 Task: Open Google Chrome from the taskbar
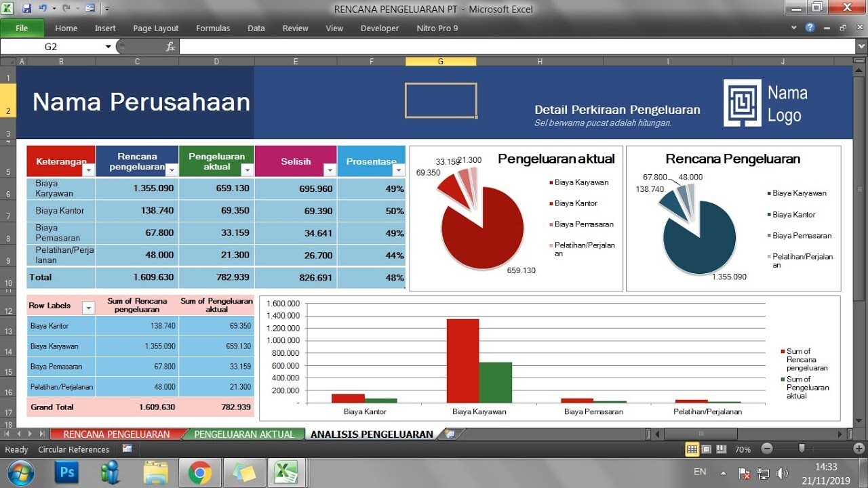click(x=200, y=472)
